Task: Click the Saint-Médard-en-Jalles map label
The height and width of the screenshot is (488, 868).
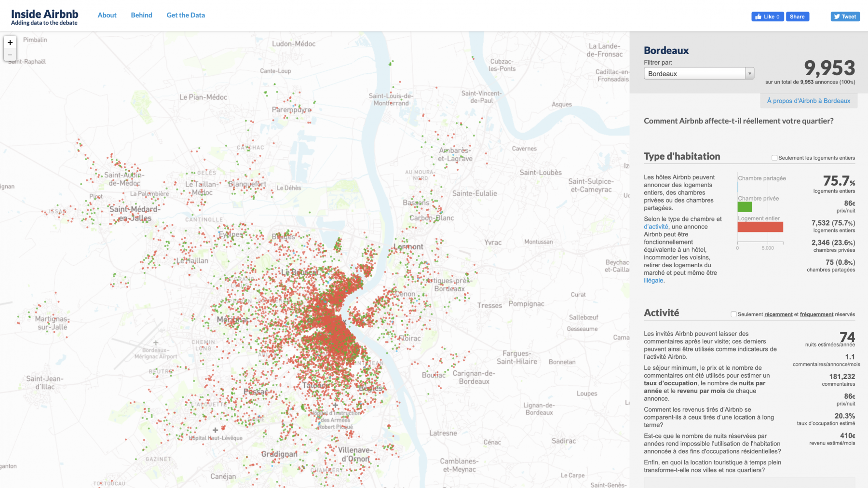Action: click(135, 214)
